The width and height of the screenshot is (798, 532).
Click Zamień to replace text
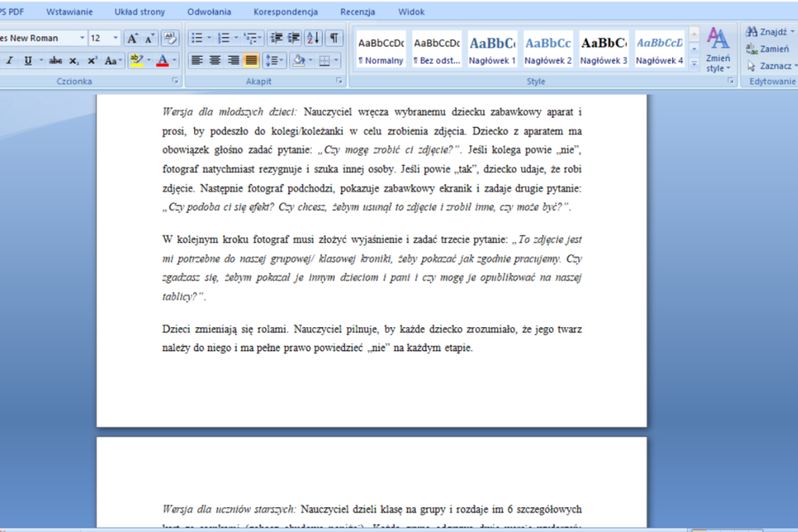[768, 49]
